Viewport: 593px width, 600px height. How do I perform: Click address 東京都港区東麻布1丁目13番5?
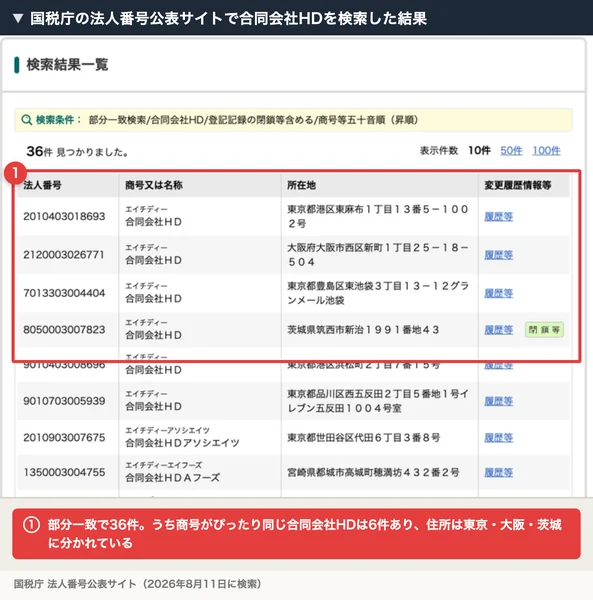(378, 216)
